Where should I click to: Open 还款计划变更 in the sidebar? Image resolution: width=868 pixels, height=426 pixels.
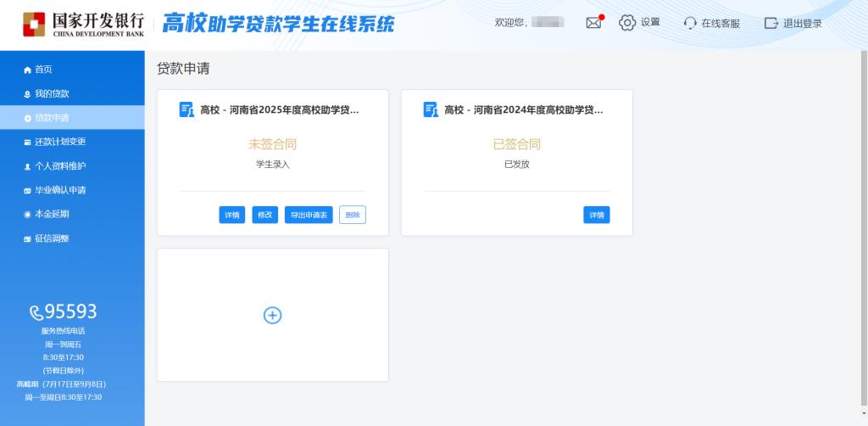[59, 142]
